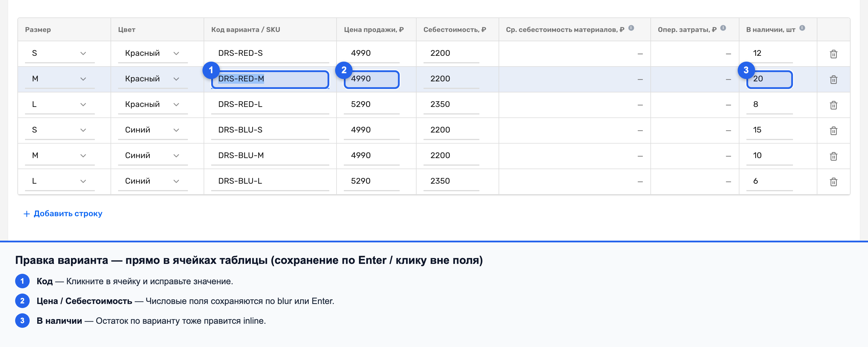Edit SKU field DRS-RED-S
This screenshot has height=347, width=868.
coord(270,53)
